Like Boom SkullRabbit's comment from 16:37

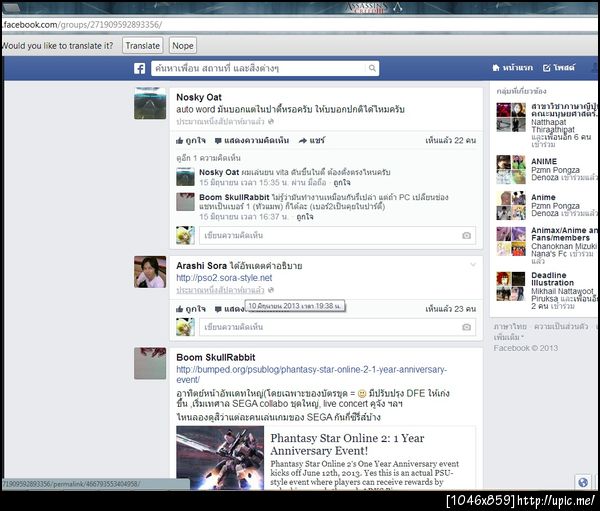click(305, 217)
